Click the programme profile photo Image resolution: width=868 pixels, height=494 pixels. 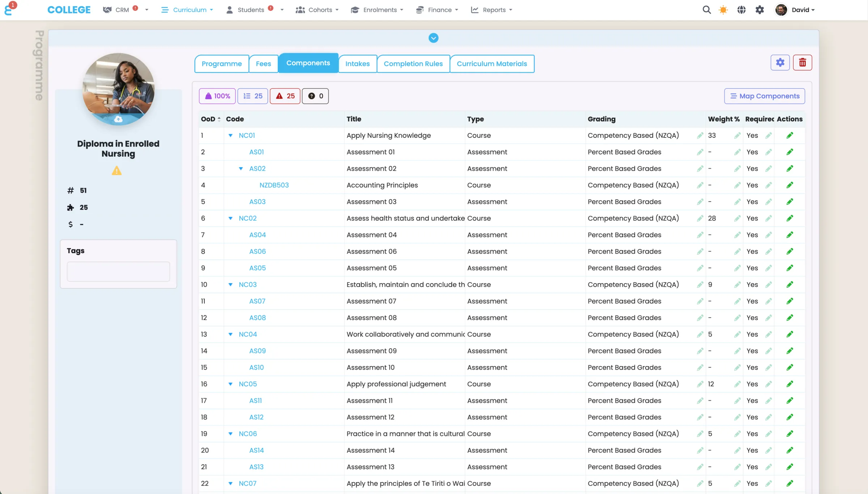click(118, 89)
